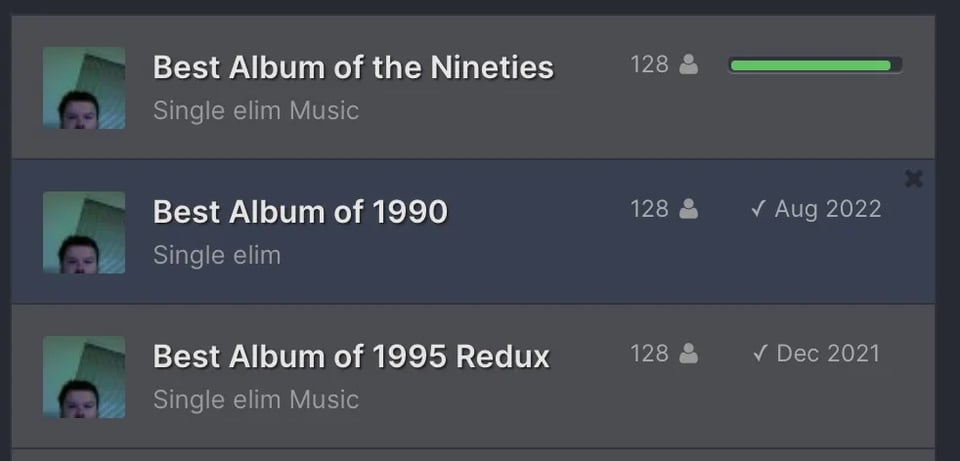Image resolution: width=960 pixels, height=461 pixels.
Task: Dismiss the Best Album of 1990 row with the X
Action: [x=913, y=179]
